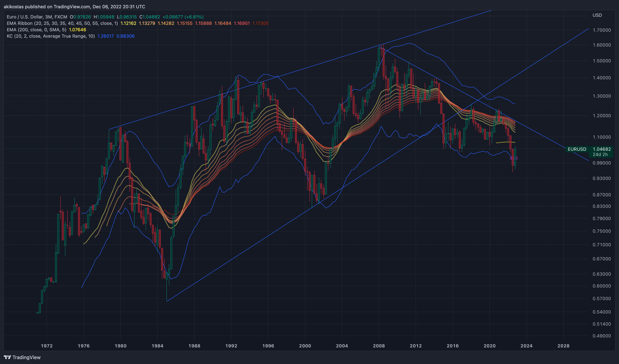The image size is (619, 364).
Task: Click the 24d 2h countdown label
Action: click(x=600, y=154)
